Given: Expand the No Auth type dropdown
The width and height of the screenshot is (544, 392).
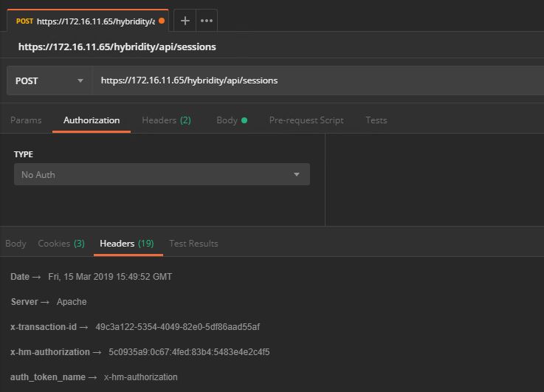Looking at the screenshot, I should pyautogui.click(x=162, y=175).
